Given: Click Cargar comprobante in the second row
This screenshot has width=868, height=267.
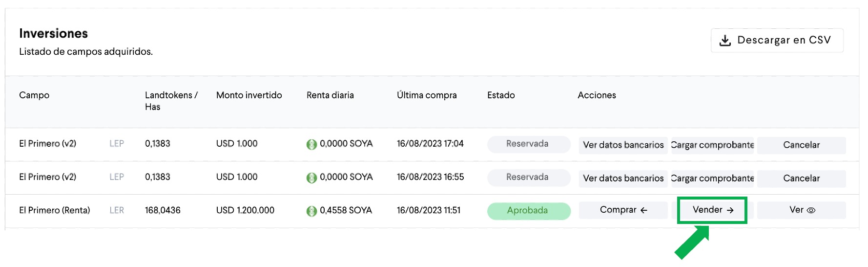Looking at the screenshot, I should (712, 178).
